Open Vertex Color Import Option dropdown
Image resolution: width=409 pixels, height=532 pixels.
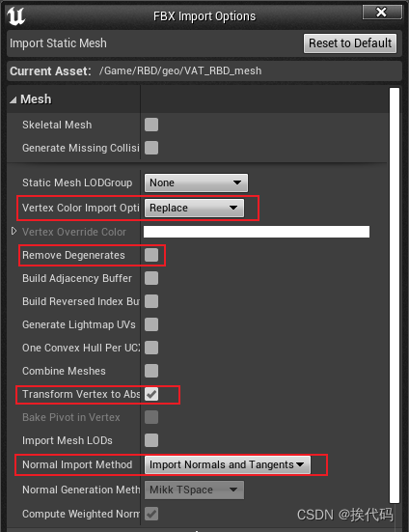click(194, 208)
